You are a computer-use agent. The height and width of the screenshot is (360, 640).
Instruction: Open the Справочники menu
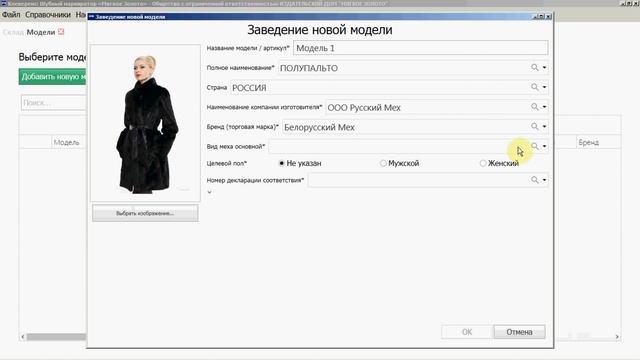pyautogui.click(x=48, y=15)
